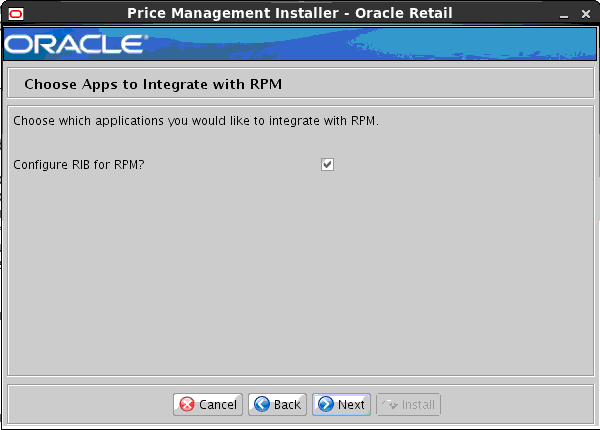Image resolution: width=600 pixels, height=430 pixels.
Task: Cancel the Price Management installation
Action: [x=208, y=404]
